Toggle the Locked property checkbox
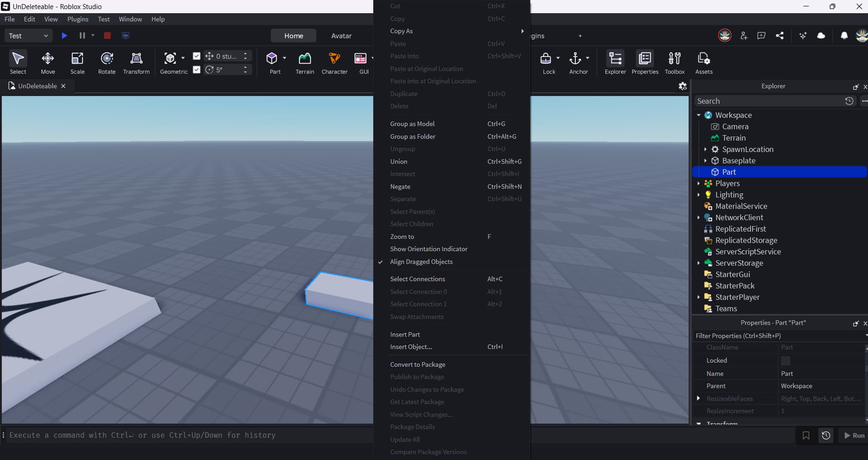 [786, 360]
